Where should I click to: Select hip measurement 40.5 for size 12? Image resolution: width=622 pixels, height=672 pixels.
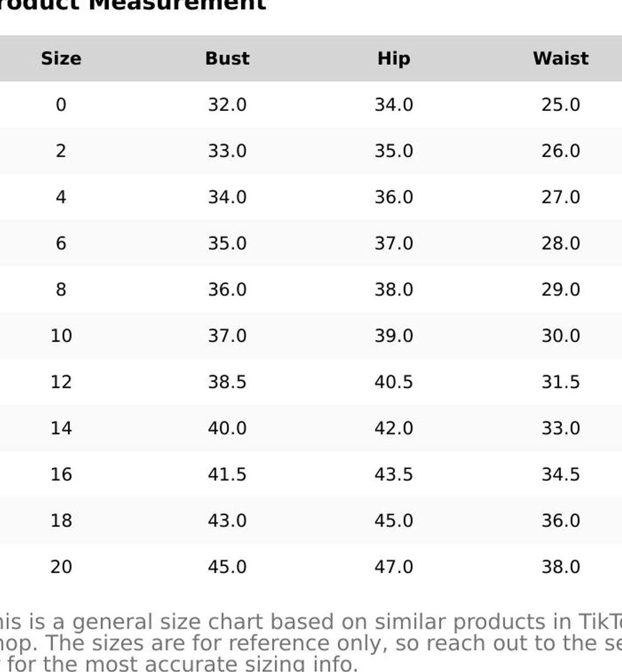click(x=393, y=382)
